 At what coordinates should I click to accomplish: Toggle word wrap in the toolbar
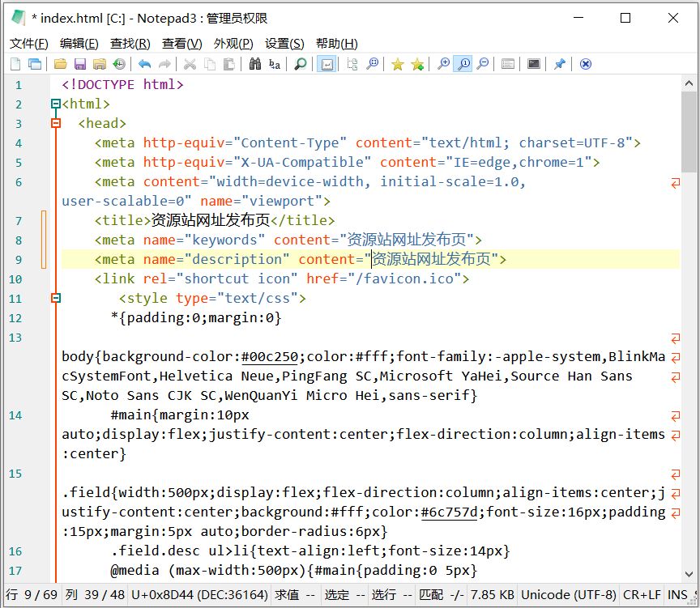click(327, 64)
